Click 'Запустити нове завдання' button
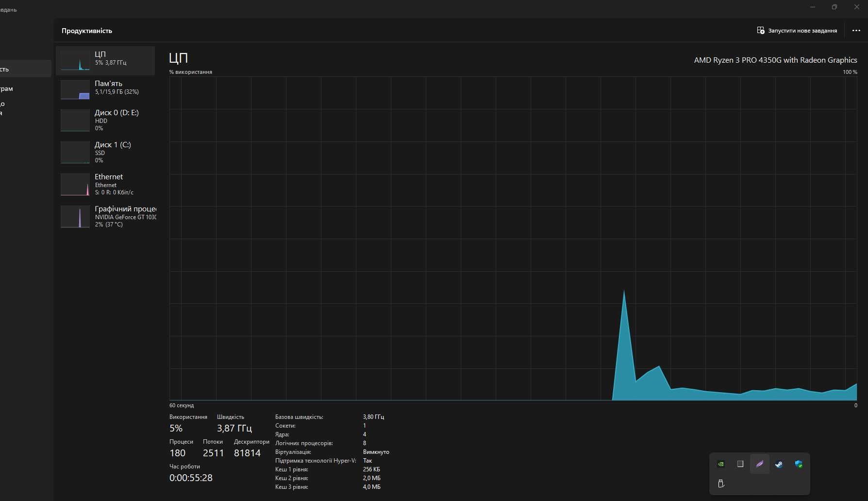Screen dimensions: 868x501 [797, 31]
